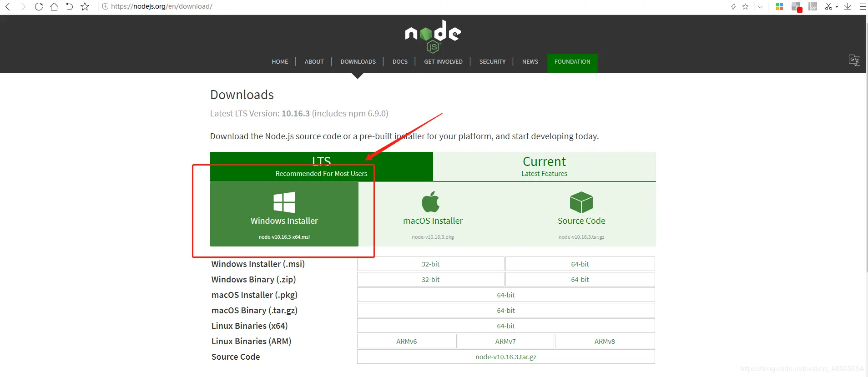868x377 pixels.
Task: Select the LTS Recommended For Most Users tab
Action: (x=322, y=166)
